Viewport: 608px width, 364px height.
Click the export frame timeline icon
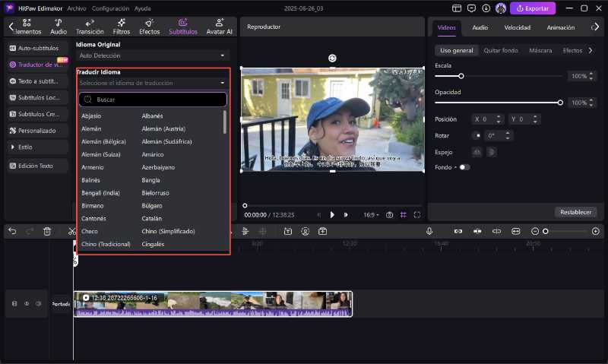click(322, 232)
